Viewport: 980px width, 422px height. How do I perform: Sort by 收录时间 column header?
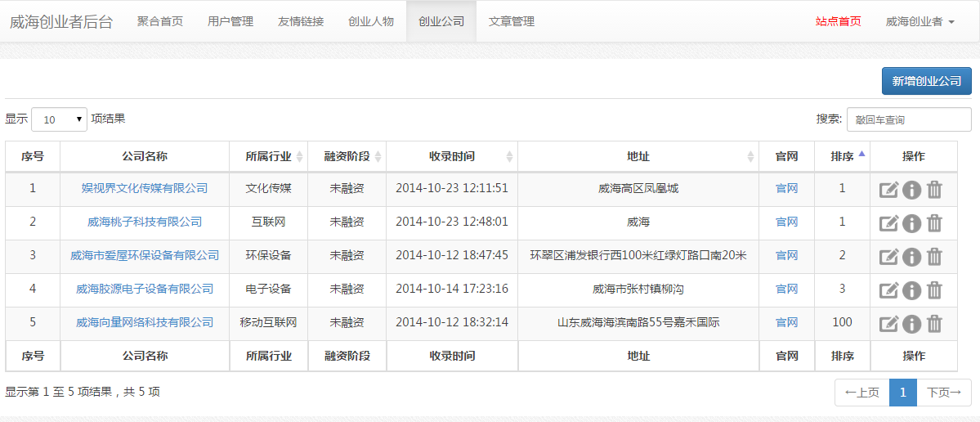click(x=452, y=156)
